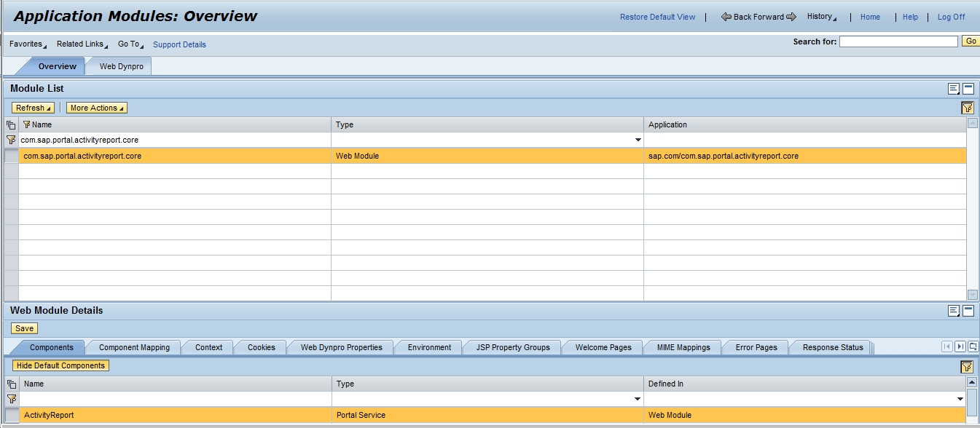Screen dimensions: 980x428
Task: Switch to the Web Dynpro tab
Action: pyautogui.click(x=122, y=66)
